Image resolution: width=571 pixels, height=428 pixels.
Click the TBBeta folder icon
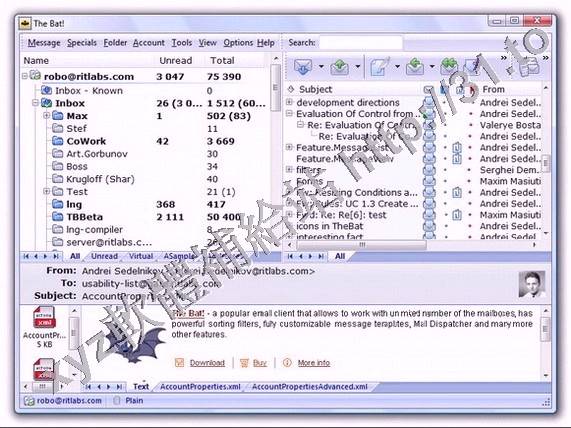(x=58, y=216)
